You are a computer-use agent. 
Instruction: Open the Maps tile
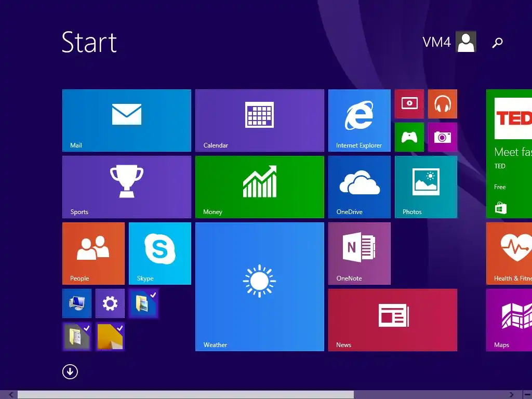click(509, 320)
